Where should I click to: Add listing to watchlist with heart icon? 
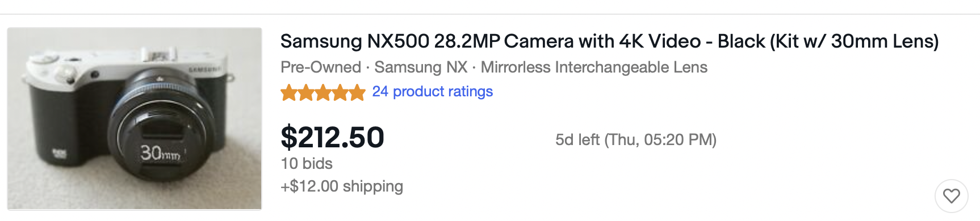(x=951, y=196)
